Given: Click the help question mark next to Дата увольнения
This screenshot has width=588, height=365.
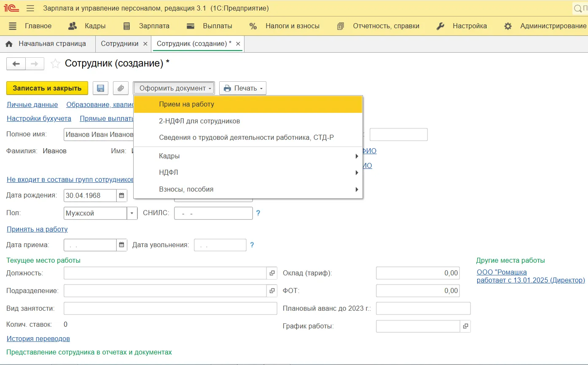Looking at the screenshot, I should pyautogui.click(x=252, y=245).
